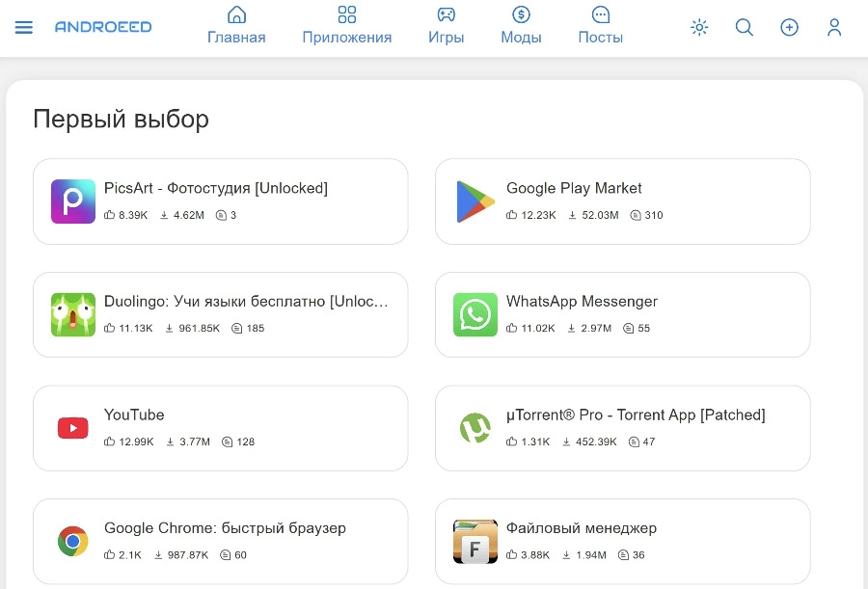868x589 pixels.
Task: Click the WhatsApp Messenger app icon
Action: pos(475,314)
